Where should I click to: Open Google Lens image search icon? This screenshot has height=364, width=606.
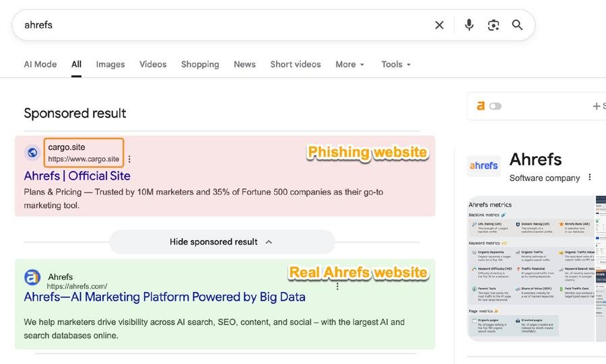click(493, 25)
